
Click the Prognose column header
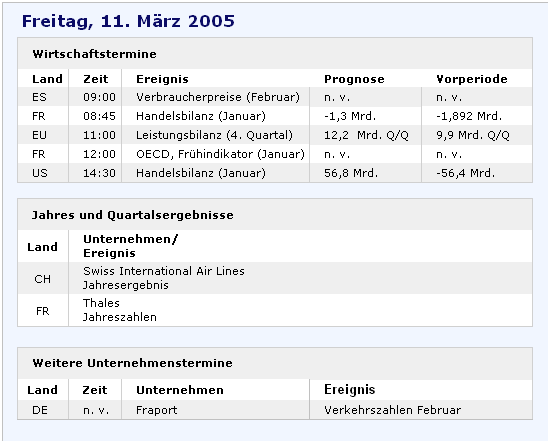[x=354, y=79]
